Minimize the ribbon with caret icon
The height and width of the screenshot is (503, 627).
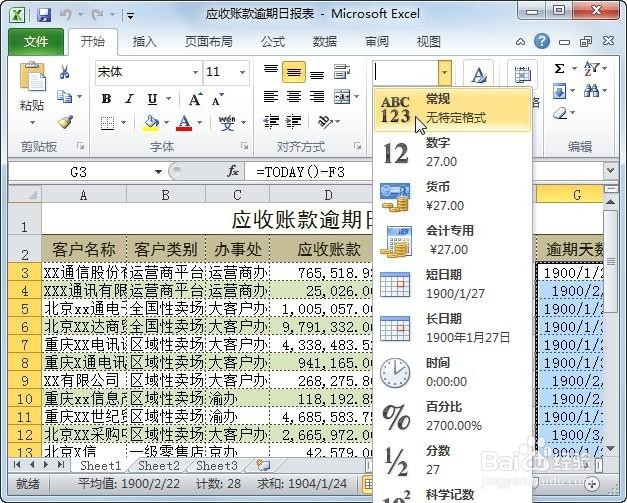pyautogui.click(x=520, y=42)
